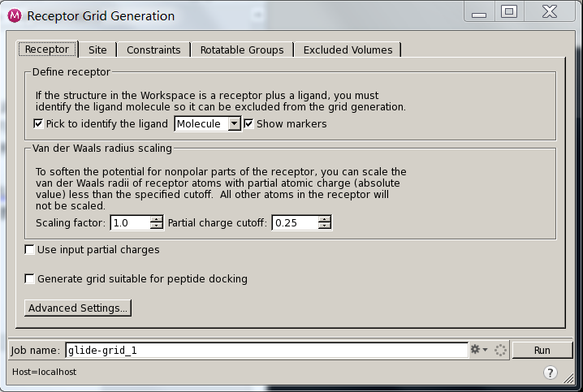Switch to the Constraints tab
583x392 pixels.
coord(153,50)
